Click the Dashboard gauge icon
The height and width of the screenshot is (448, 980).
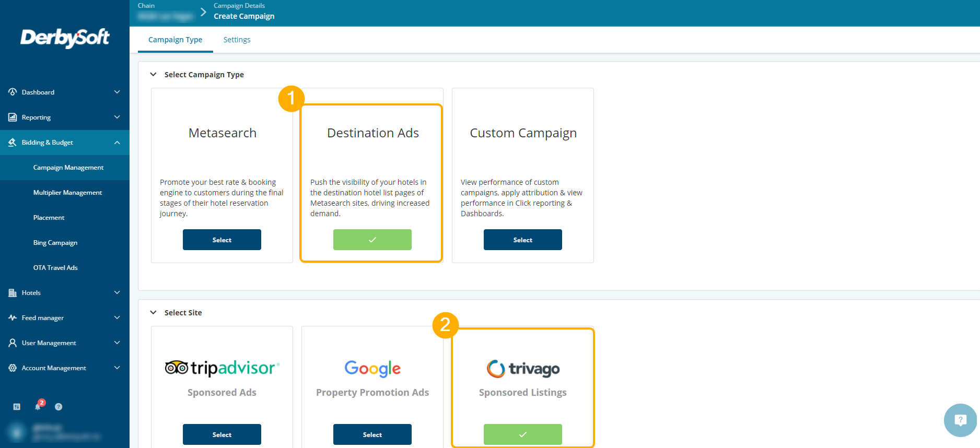pyautogui.click(x=13, y=92)
